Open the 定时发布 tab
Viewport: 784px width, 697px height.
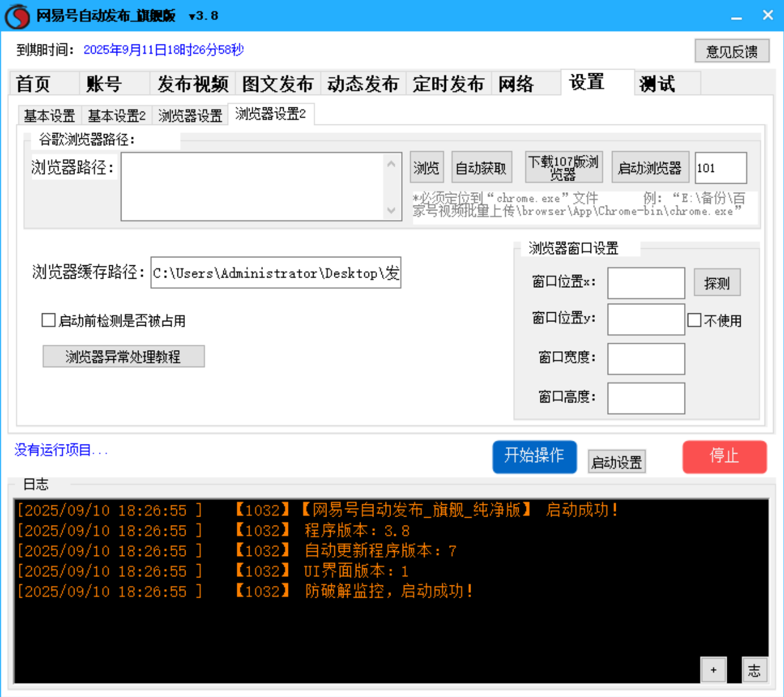click(448, 84)
